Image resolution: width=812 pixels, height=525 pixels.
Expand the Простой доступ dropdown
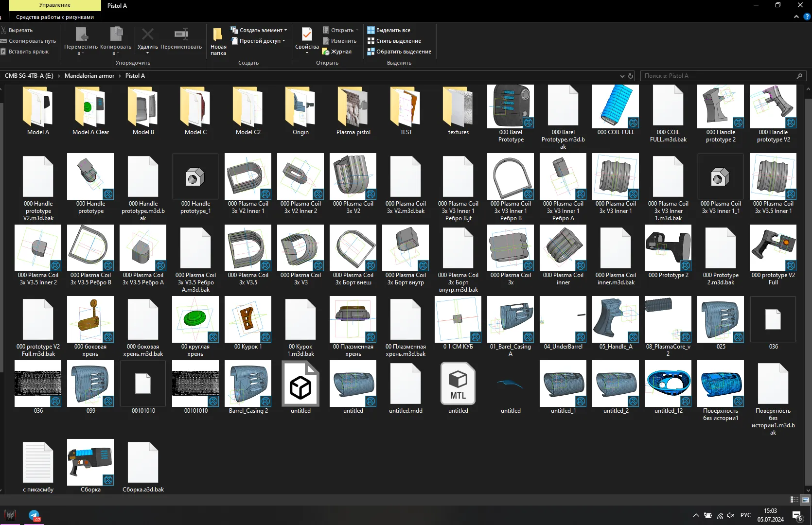pyautogui.click(x=258, y=41)
